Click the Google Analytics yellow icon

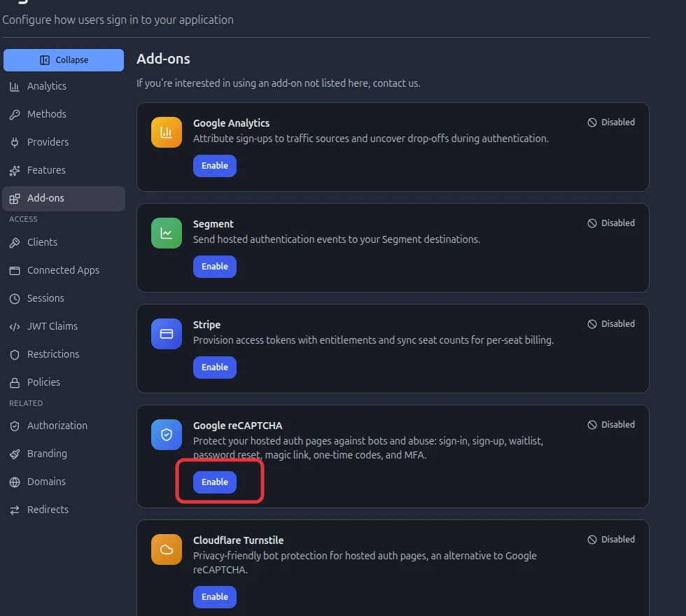coord(167,132)
